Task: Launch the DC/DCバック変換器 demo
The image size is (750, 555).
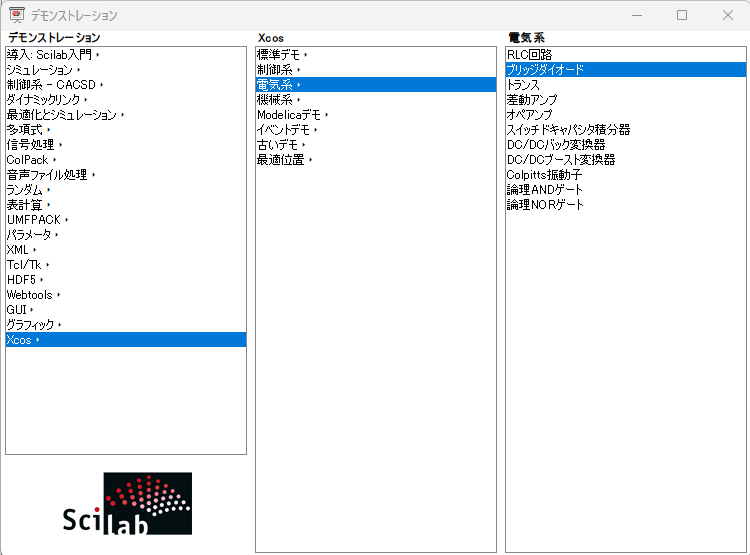Action: pos(626,144)
